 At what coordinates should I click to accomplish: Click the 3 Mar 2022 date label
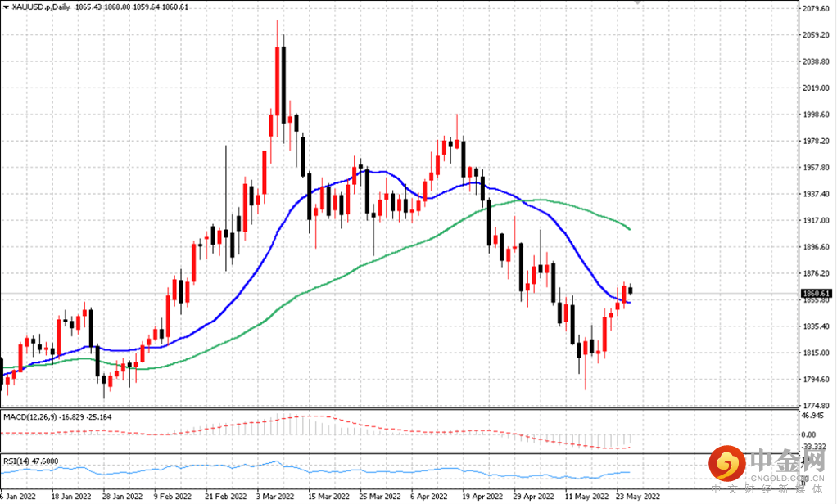pyautogui.click(x=275, y=497)
